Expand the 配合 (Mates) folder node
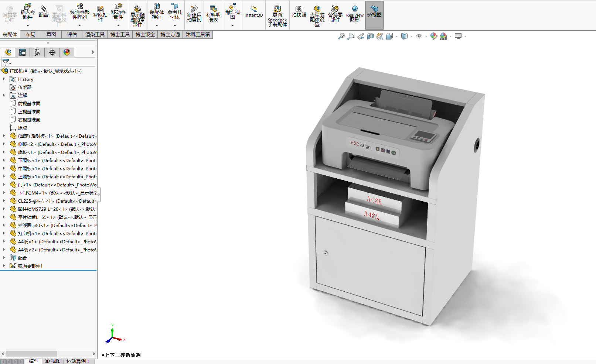596x364 pixels. point(4,258)
